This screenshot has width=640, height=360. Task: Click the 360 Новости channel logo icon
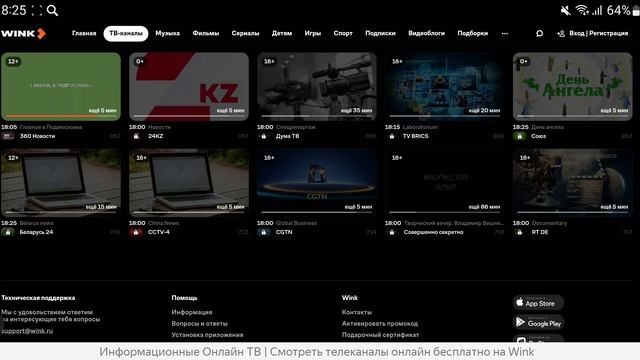8,136
